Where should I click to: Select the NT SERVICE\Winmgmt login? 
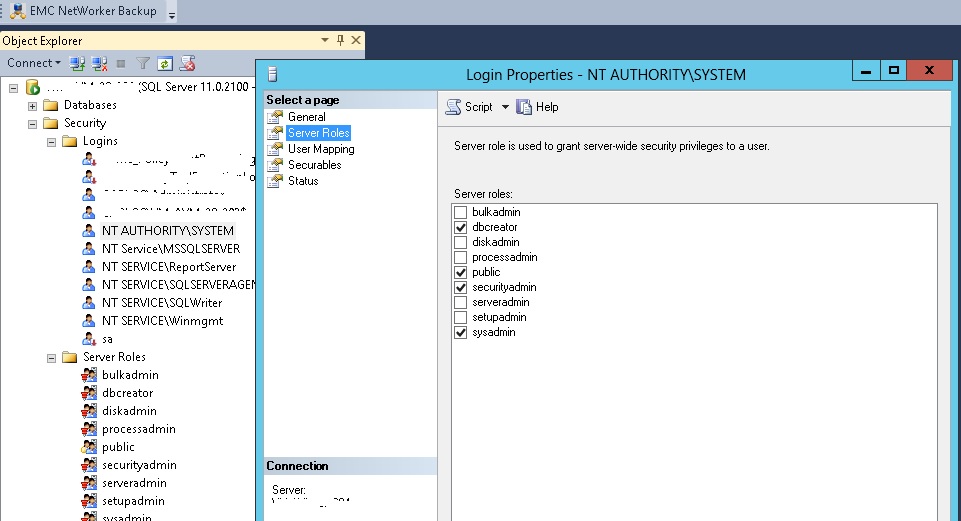tap(162, 321)
